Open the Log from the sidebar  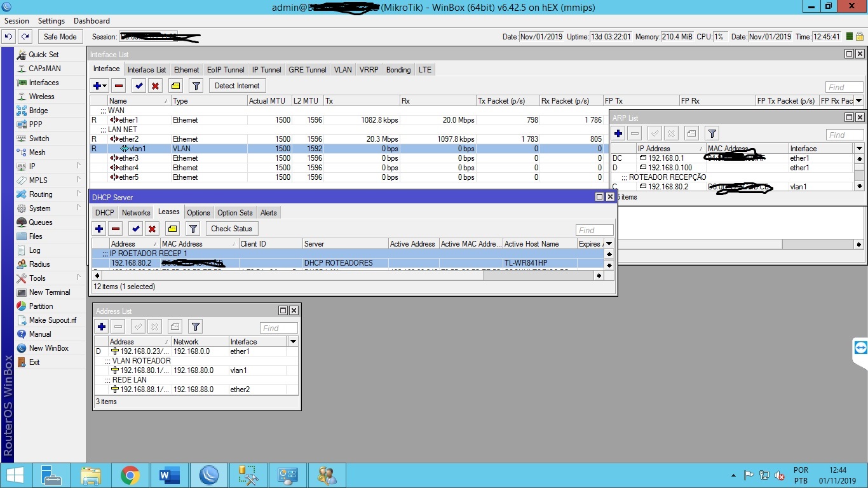[34, 250]
